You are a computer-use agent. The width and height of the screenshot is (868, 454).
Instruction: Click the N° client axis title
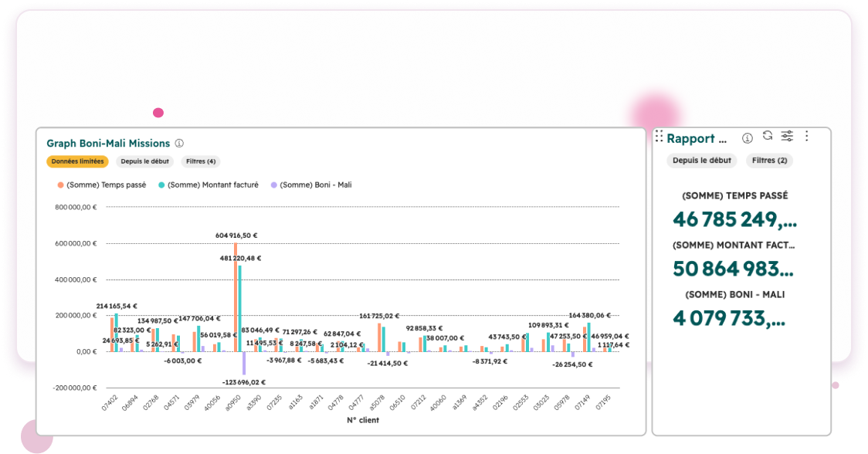363,421
